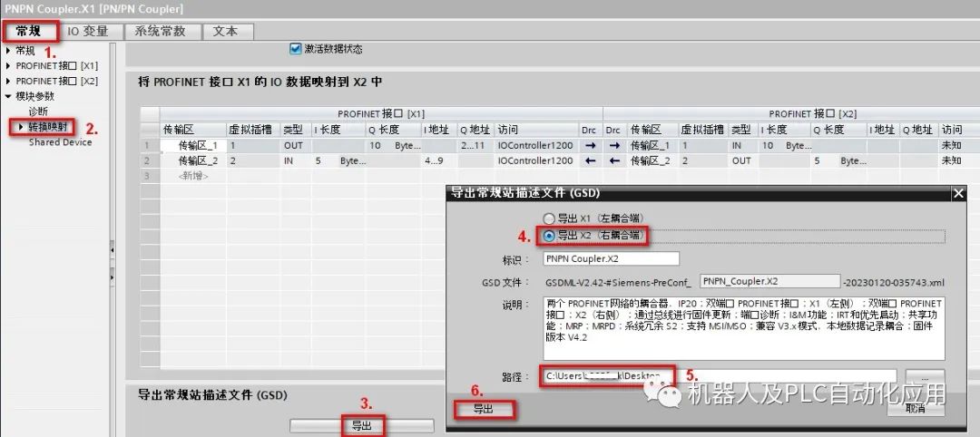Screen dimensions: 980x437
Task: Select the 传输区_1 cell under PROFINET接口 [X2]
Action: point(652,145)
